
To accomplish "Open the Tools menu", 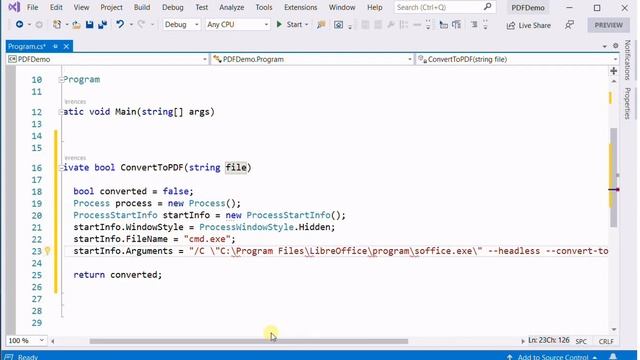I will (x=264, y=7).
